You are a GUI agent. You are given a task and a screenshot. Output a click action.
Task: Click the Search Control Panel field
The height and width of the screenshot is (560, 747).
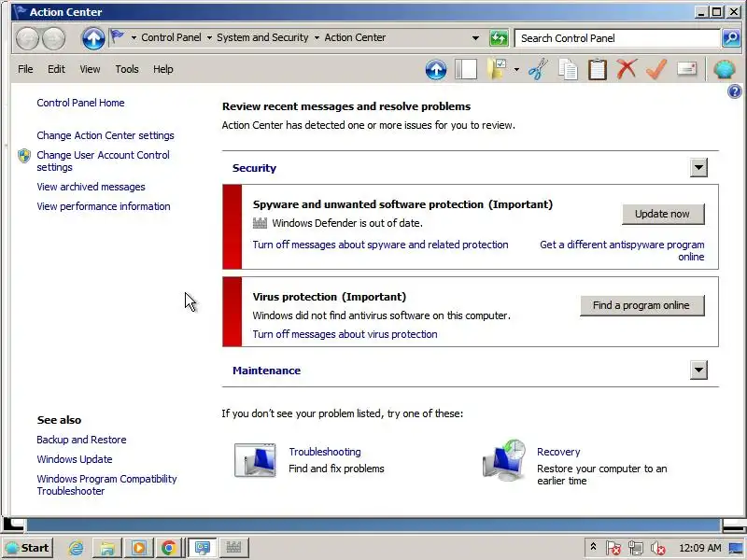(x=617, y=38)
